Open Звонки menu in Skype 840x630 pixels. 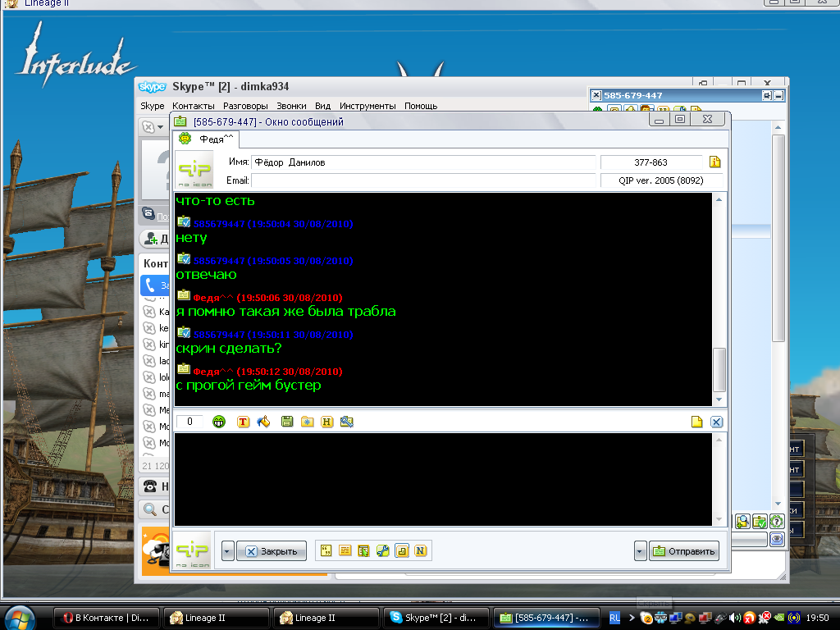click(x=291, y=106)
